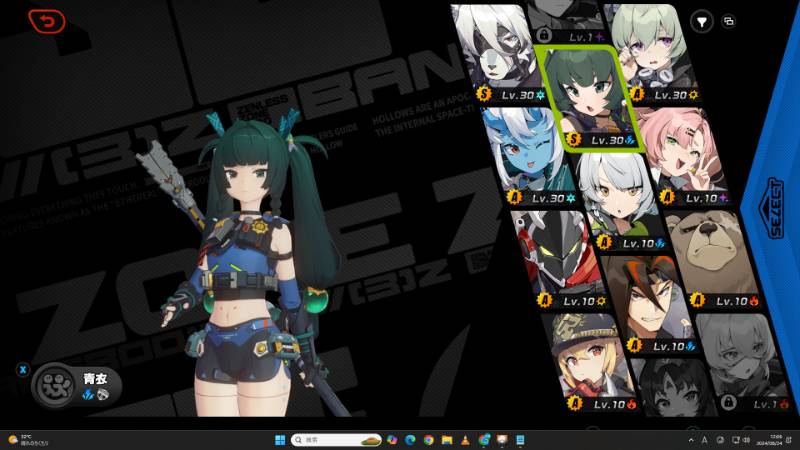Viewport: 800px width, 450px height.
Task: Open the character filter funnel icon
Action: (x=702, y=22)
